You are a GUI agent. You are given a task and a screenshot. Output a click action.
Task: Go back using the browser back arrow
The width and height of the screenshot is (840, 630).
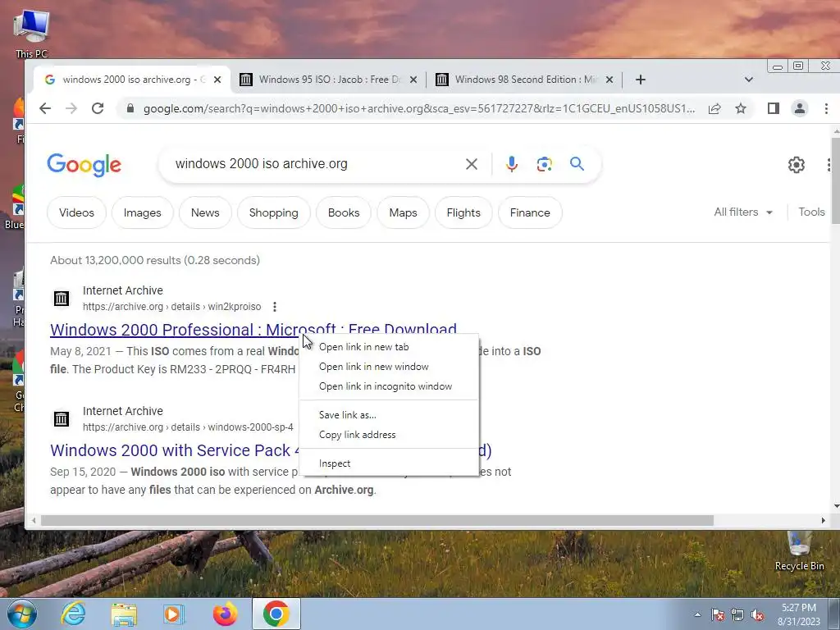[45, 109]
